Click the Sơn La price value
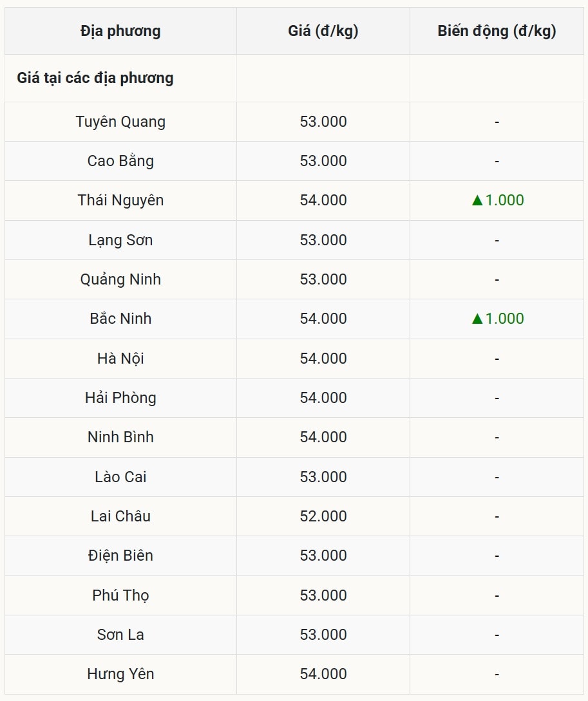 (323, 635)
